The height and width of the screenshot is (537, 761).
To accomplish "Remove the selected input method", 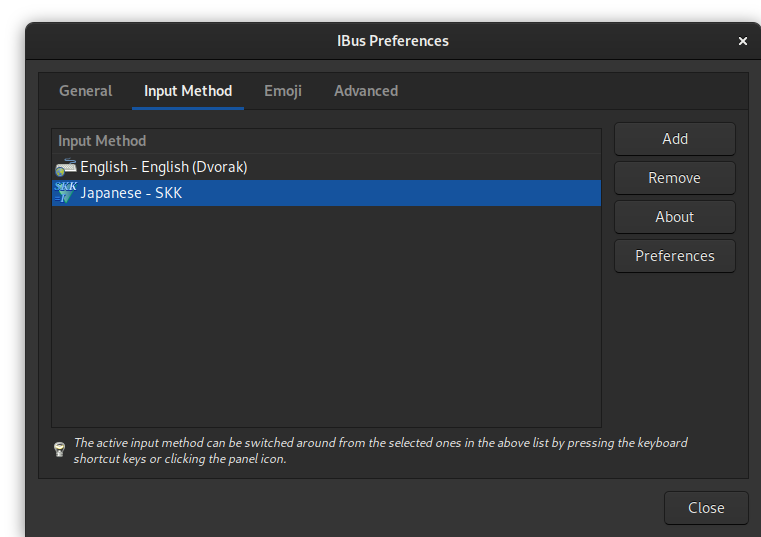I will tap(674, 178).
